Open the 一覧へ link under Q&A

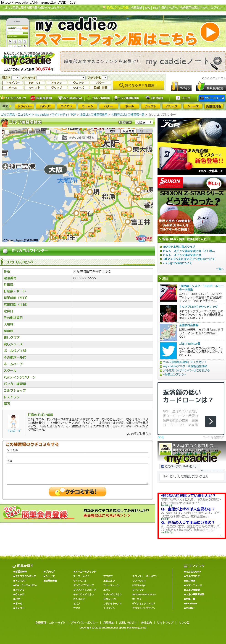(220, 269)
